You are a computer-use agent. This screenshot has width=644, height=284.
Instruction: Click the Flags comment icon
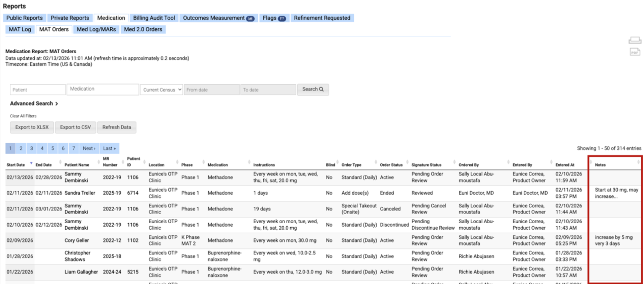(x=282, y=19)
